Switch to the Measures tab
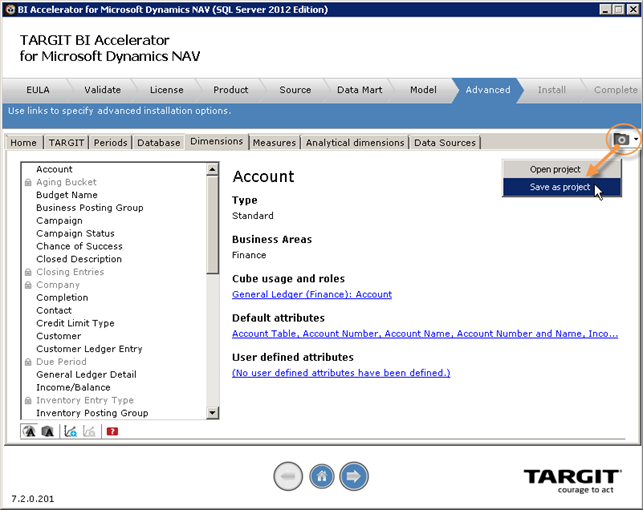The width and height of the screenshot is (643, 510). [274, 142]
